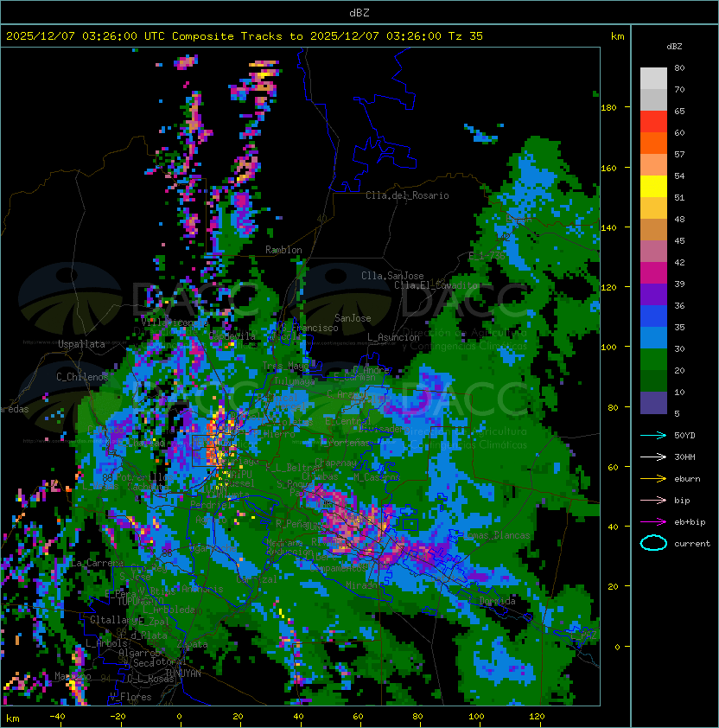Click the yellow eburn track arrow icon

[x=653, y=478]
